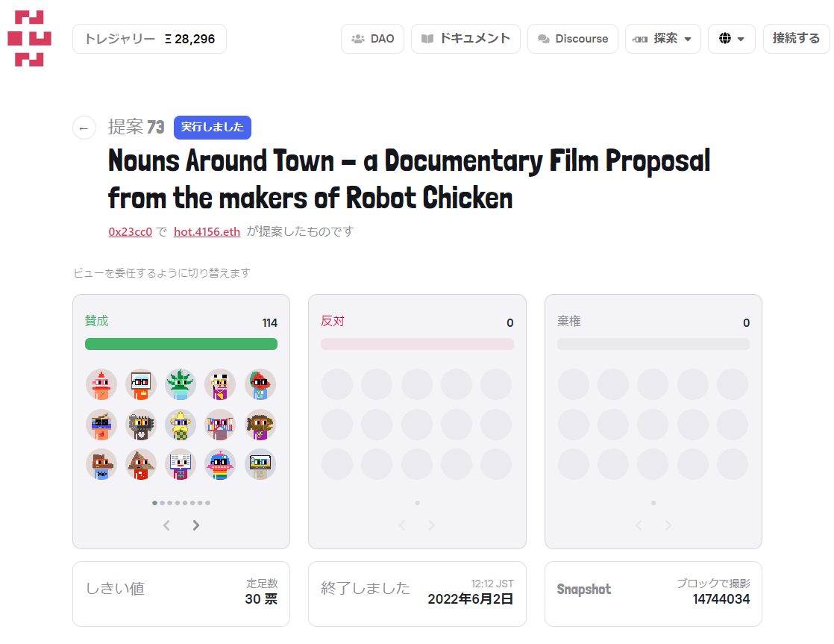Screen dimensions: 834x644
Task: Click the しきい値 threshold label
Action: pyautogui.click(x=116, y=589)
